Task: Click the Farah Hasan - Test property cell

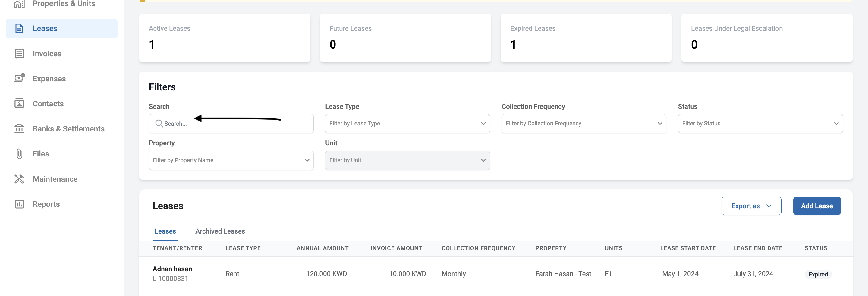Action: (563, 274)
